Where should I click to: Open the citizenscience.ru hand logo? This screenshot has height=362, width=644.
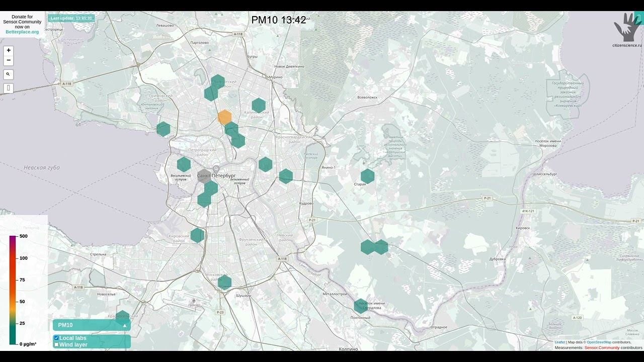coord(627,30)
